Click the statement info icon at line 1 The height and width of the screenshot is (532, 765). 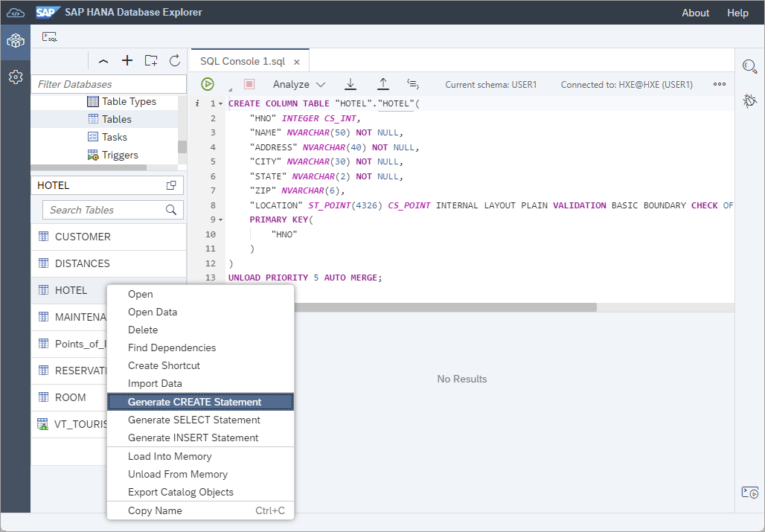(x=197, y=103)
